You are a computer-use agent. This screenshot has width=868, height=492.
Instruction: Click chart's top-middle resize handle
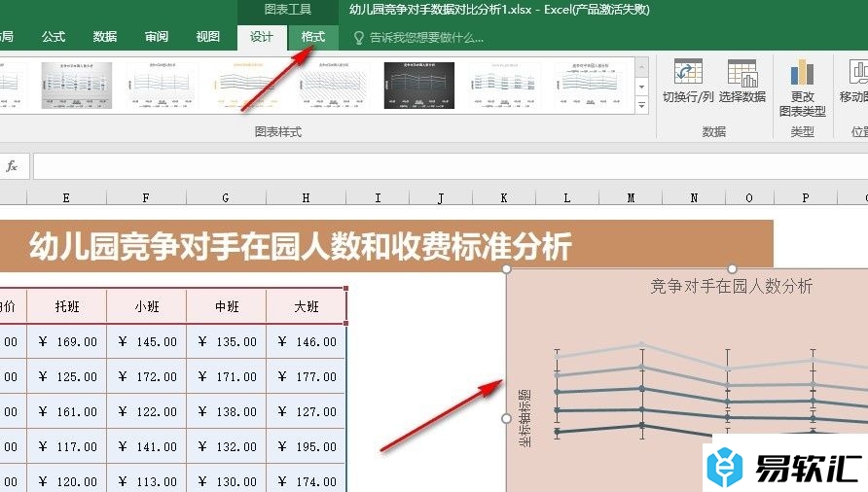(732, 269)
